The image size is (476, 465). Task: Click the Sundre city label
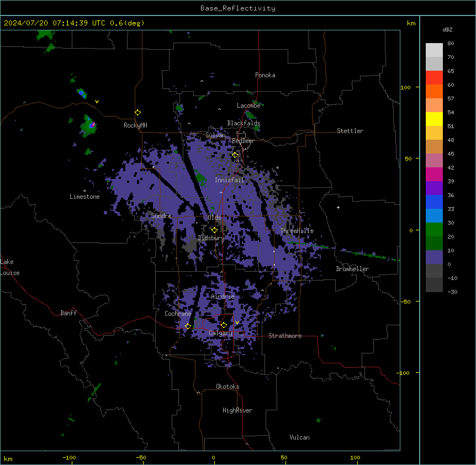pyautogui.click(x=161, y=216)
